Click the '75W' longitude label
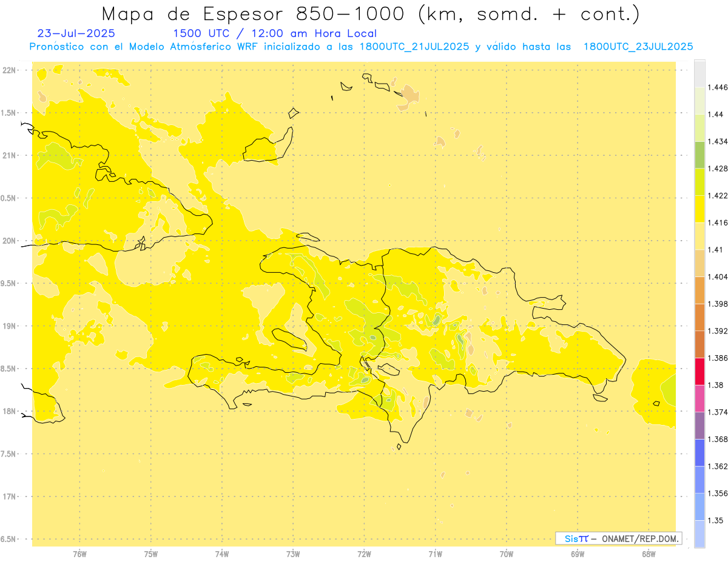Screen dimensions: 728x562 pos(151,554)
